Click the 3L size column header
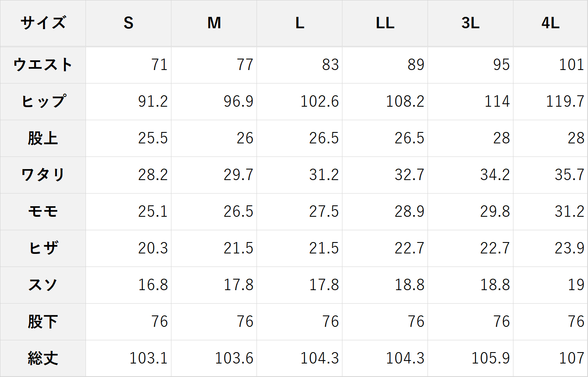 470,23
